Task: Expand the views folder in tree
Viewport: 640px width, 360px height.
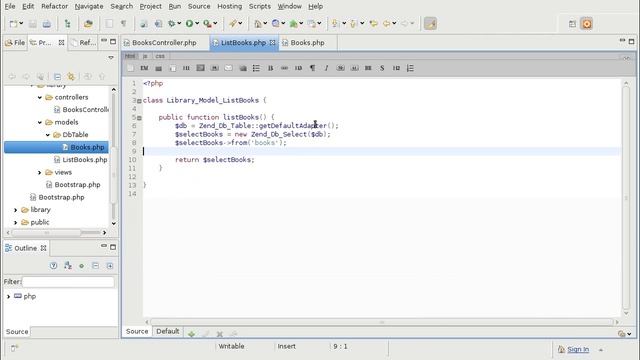Action: (40, 173)
